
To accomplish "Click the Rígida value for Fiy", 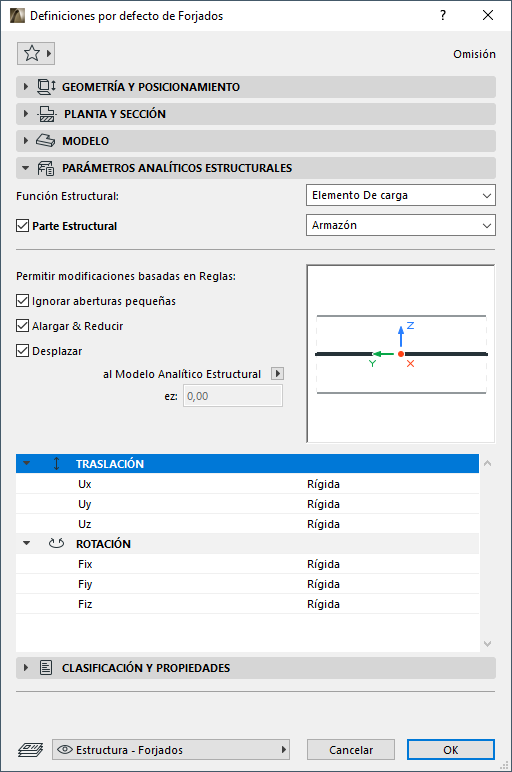I will point(323,584).
